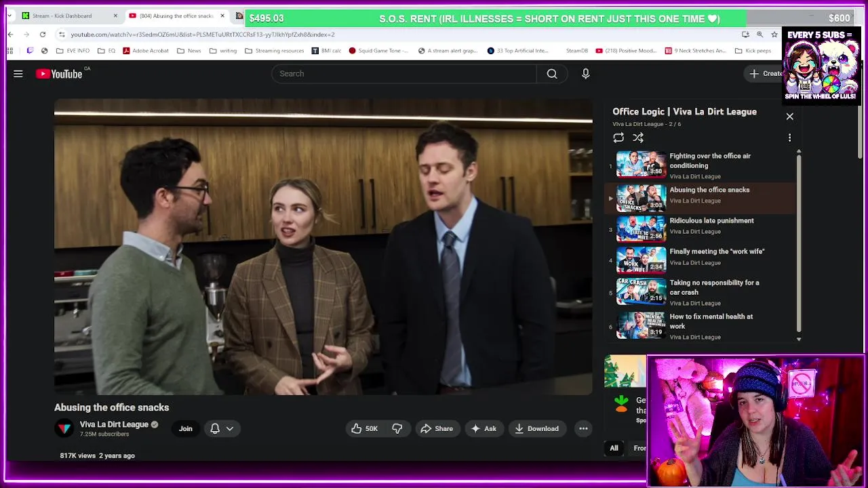The width and height of the screenshot is (868, 488).
Task: Like the video with 50K likes
Action: point(364,428)
